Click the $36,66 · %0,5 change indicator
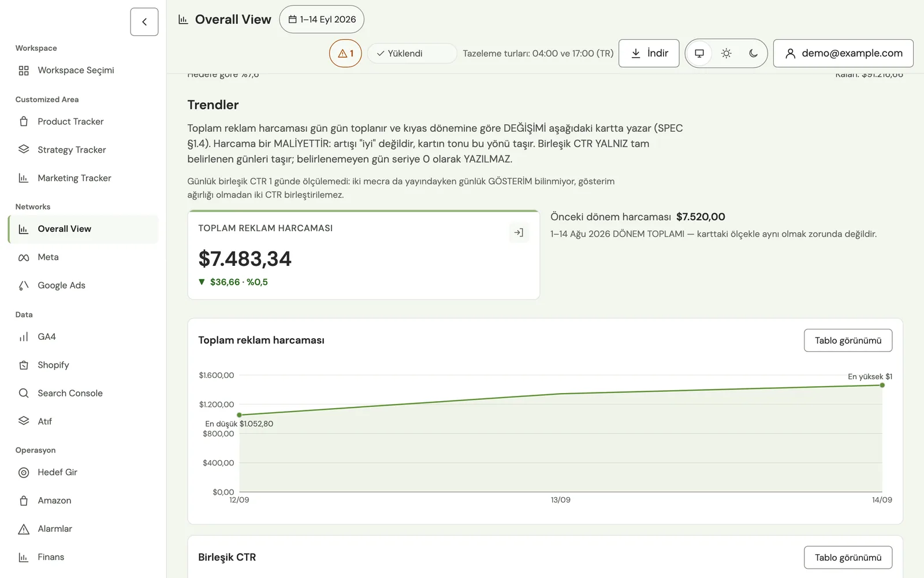 click(233, 282)
